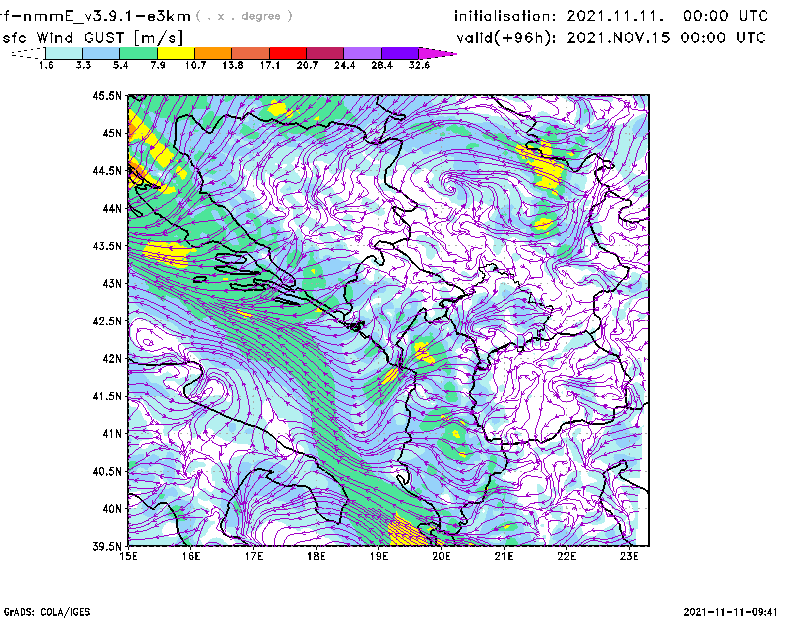Select the orange 10.7–13.8 legend swatch
This screenshot has height=618, width=800.
(x=213, y=53)
